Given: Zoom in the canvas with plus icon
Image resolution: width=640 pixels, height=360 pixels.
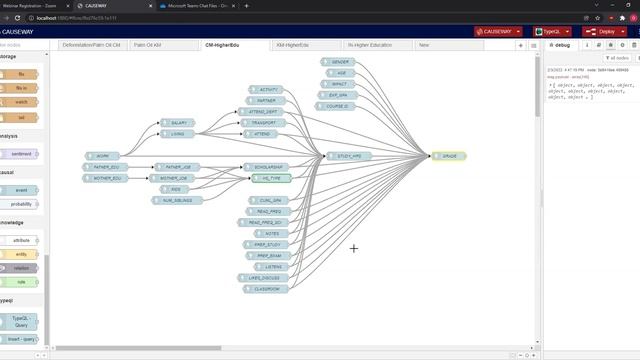Looking at the screenshot, I should coord(533,356).
